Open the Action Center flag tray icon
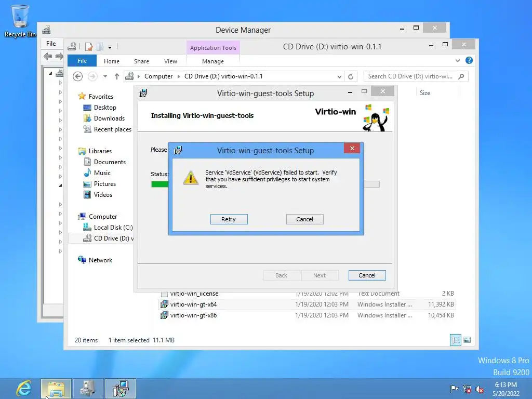This screenshot has width=532, height=399. point(454,389)
